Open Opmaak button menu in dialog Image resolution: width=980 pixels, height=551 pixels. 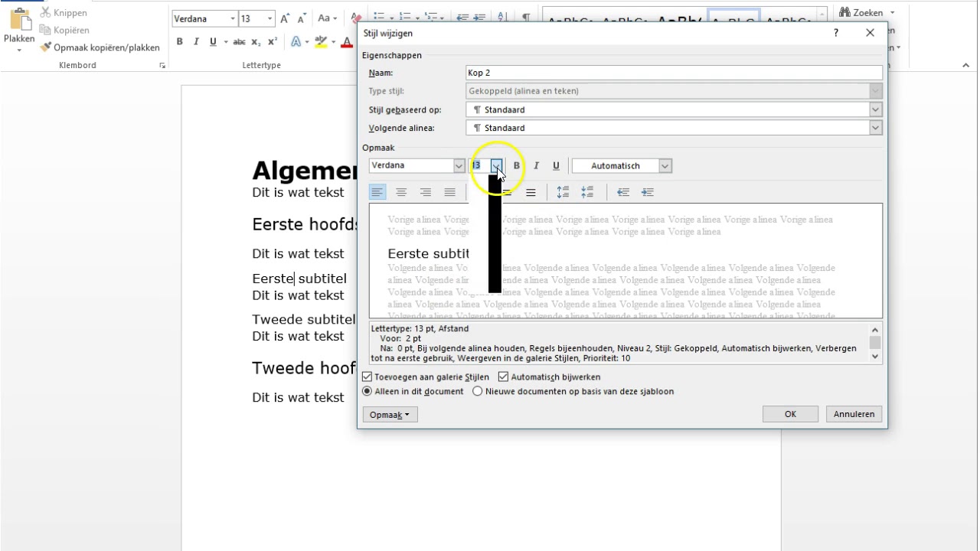[390, 414]
